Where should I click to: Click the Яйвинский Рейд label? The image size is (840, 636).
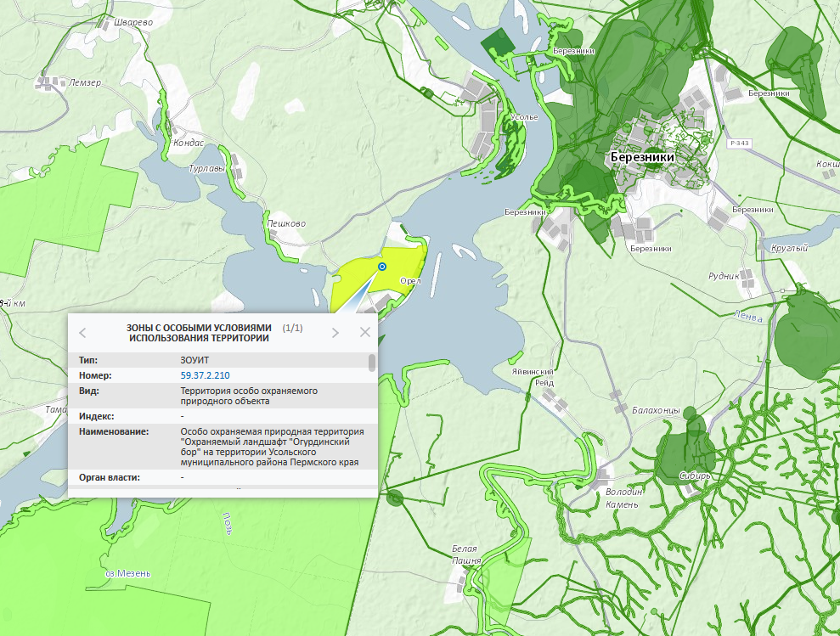(x=534, y=377)
